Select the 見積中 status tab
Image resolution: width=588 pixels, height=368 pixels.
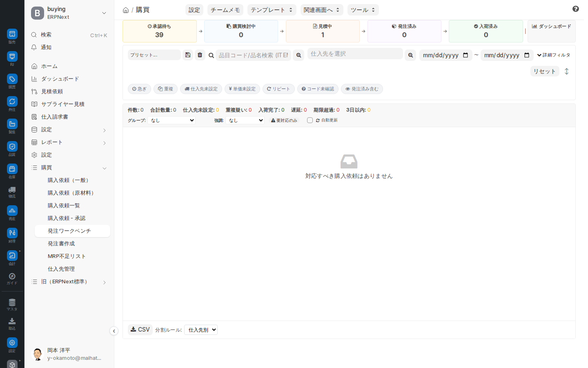(323, 31)
